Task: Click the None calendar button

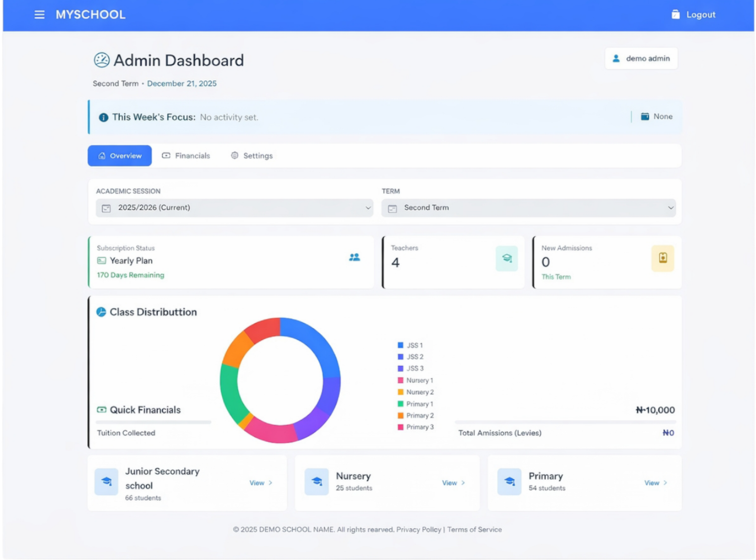Action: click(656, 116)
